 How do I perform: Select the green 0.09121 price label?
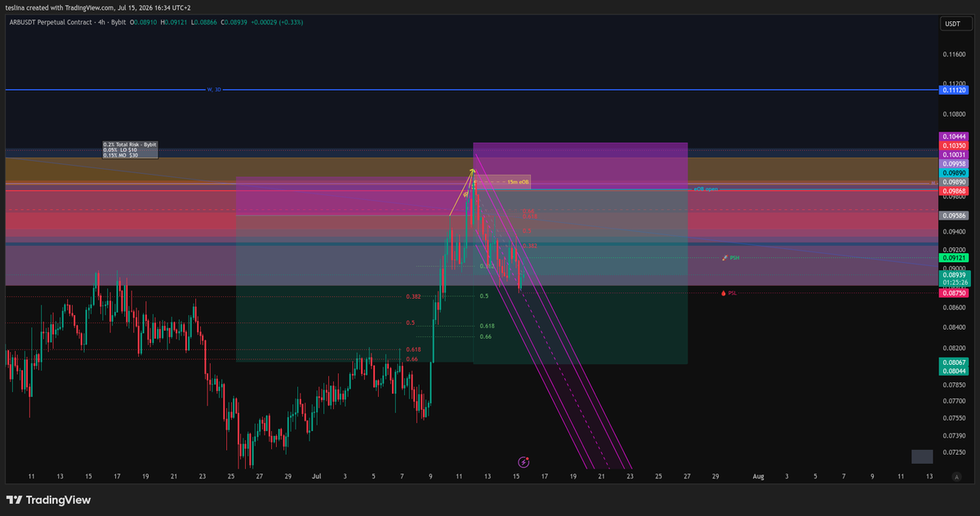(954, 258)
